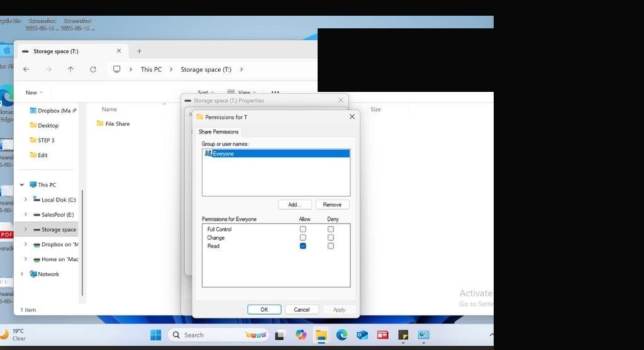Deny Read permission for Everyone
644x350 pixels.
coord(331,246)
